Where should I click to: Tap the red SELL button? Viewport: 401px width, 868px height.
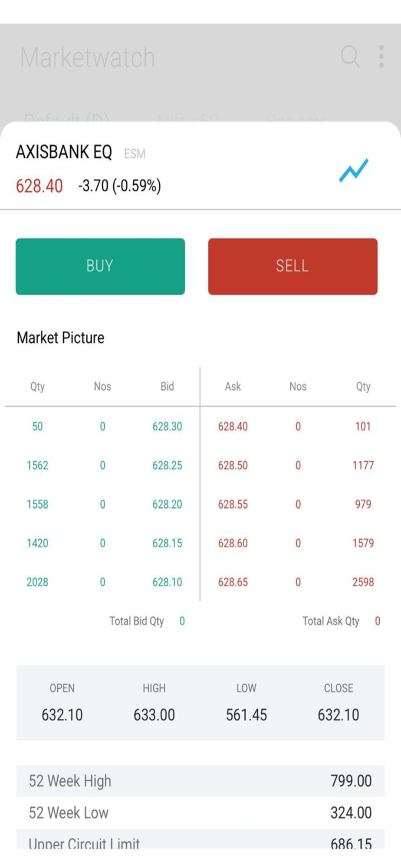pos(293,266)
